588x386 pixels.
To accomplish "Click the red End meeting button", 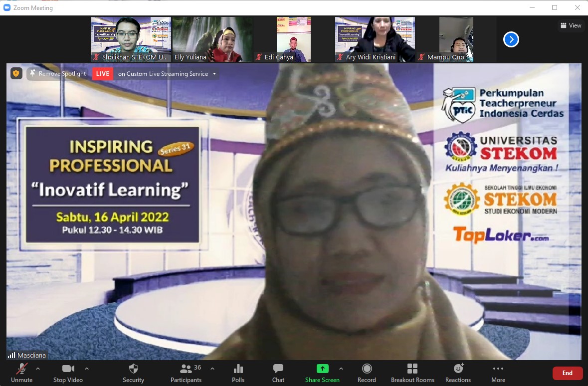I will [x=568, y=373].
